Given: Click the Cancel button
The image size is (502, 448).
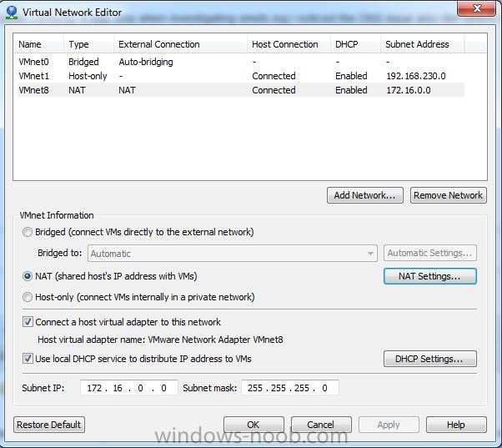Looking at the screenshot, I should (x=321, y=425).
